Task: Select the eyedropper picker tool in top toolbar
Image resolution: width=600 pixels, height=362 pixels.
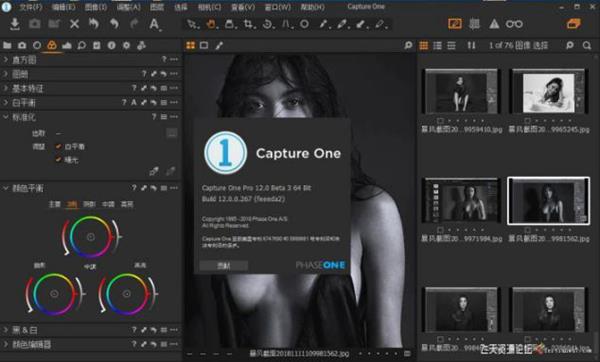Action: [x=323, y=24]
